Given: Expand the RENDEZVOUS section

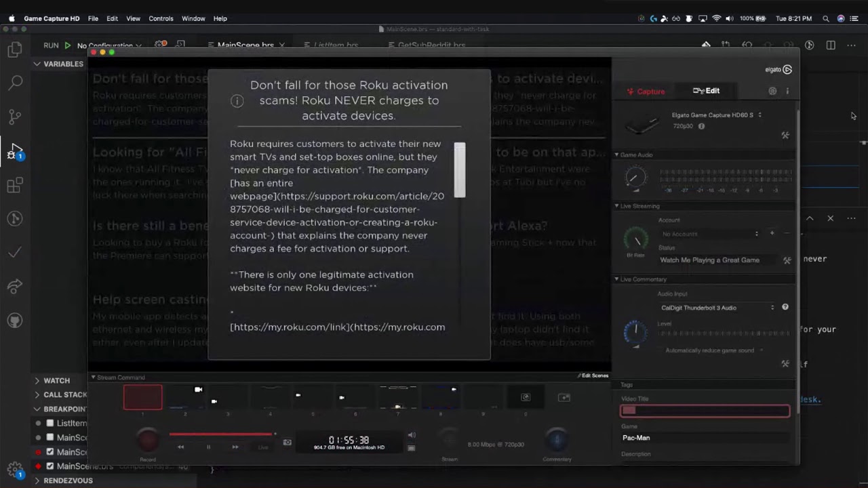Looking at the screenshot, I should [x=63, y=481].
